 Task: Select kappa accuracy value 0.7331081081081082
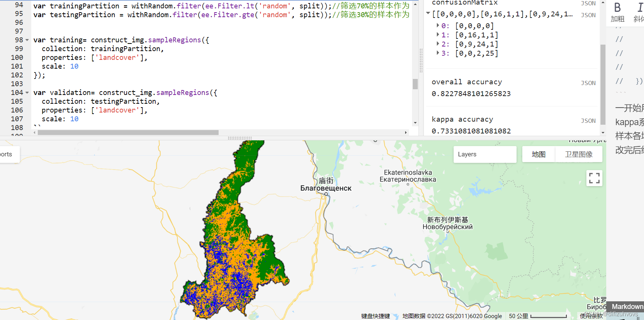point(471,131)
